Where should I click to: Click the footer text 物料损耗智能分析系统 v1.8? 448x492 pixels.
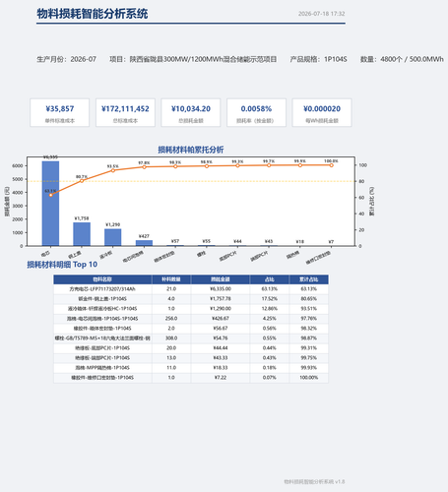coord(314,482)
